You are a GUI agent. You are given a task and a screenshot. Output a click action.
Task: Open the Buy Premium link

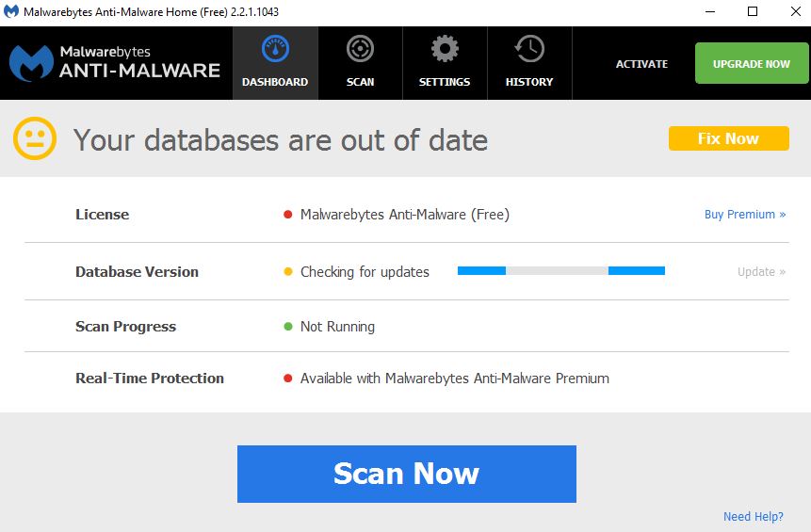[x=745, y=214]
